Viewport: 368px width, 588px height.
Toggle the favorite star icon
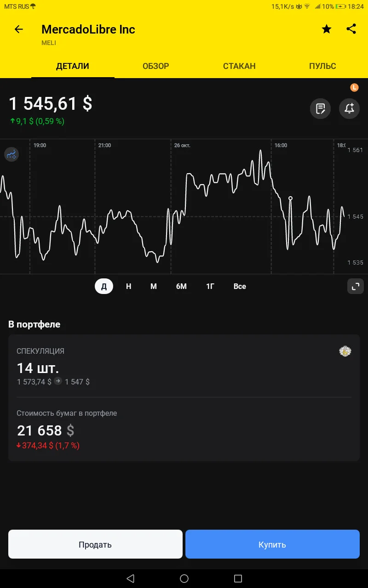point(327,29)
